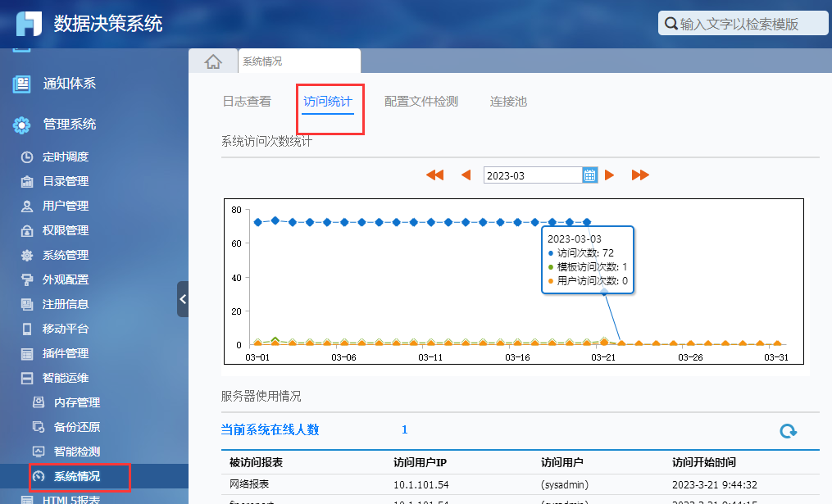Open 通知体系 menu
Image resolution: width=832 pixels, height=504 pixels.
tap(70, 84)
